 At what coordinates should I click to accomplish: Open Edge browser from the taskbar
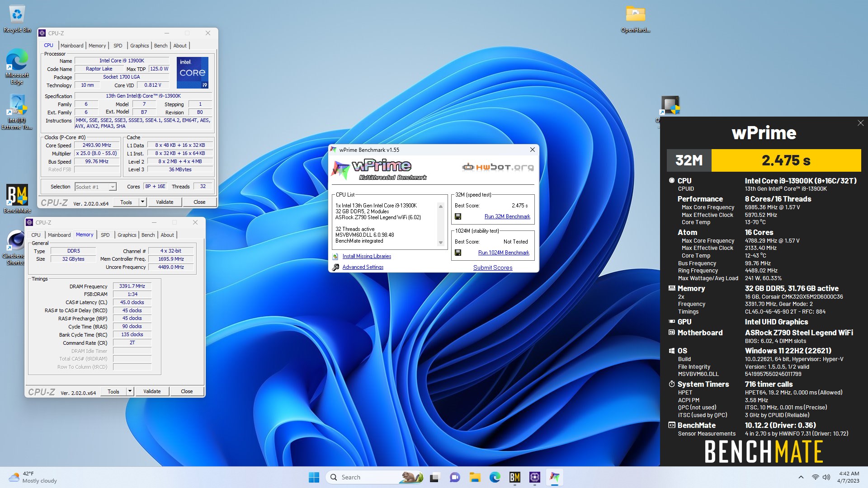pos(495,477)
